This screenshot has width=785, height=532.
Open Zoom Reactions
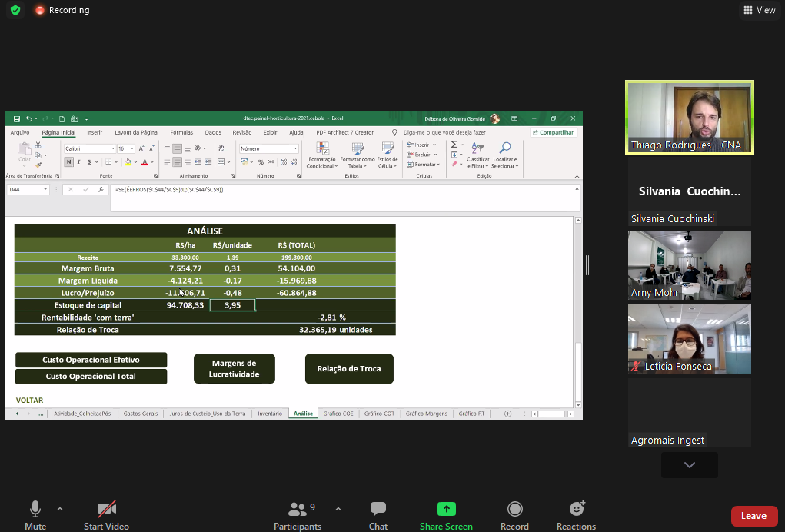[x=576, y=516]
